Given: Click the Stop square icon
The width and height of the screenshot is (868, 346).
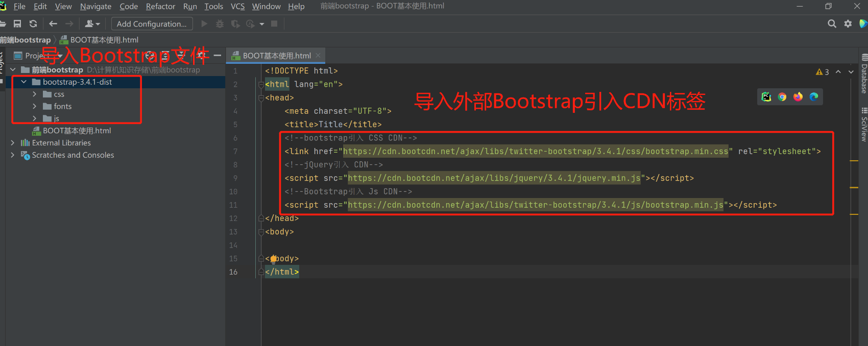Looking at the screenshot, I should [274, 24].
